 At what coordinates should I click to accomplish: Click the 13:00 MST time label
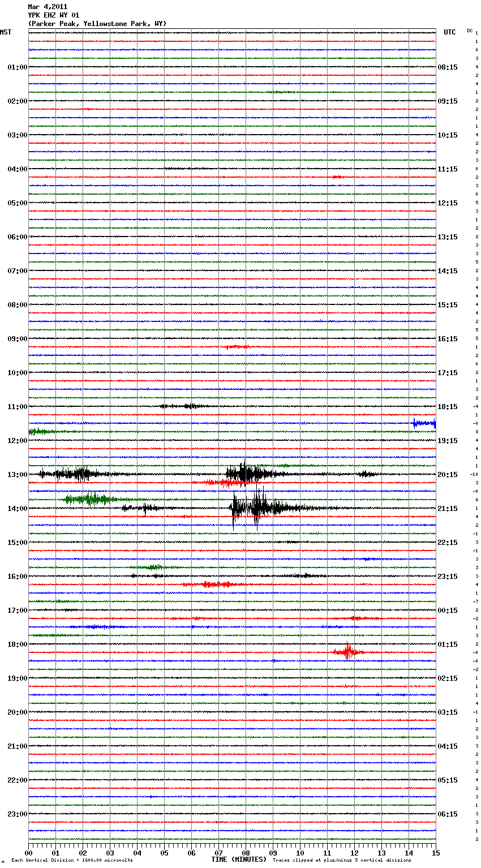(x=18, y=475)
